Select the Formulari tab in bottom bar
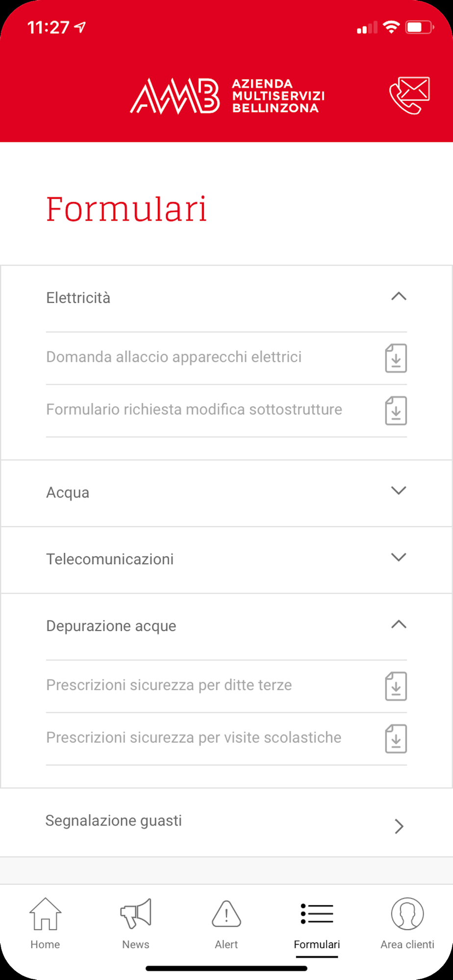The height and width of the screenshot is (980, 453). (317, 924)
